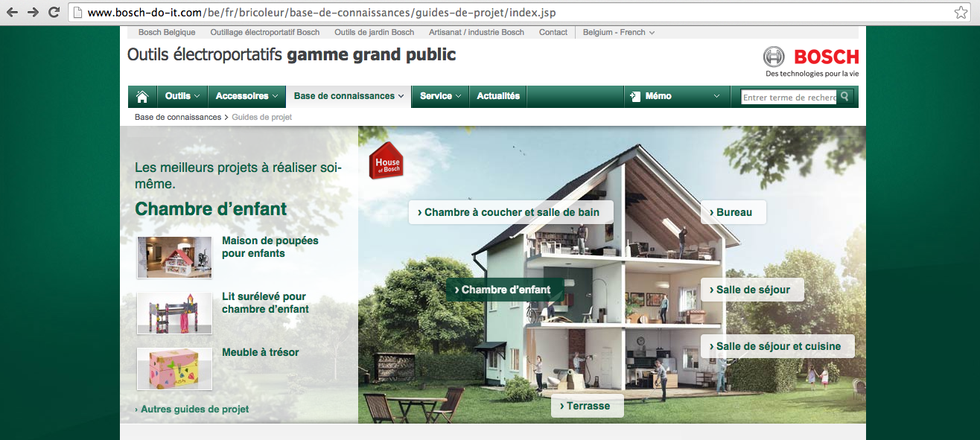Select the Bureau room button
The image size is (980, 440).
pyautogui.click(x=733, y=212)
